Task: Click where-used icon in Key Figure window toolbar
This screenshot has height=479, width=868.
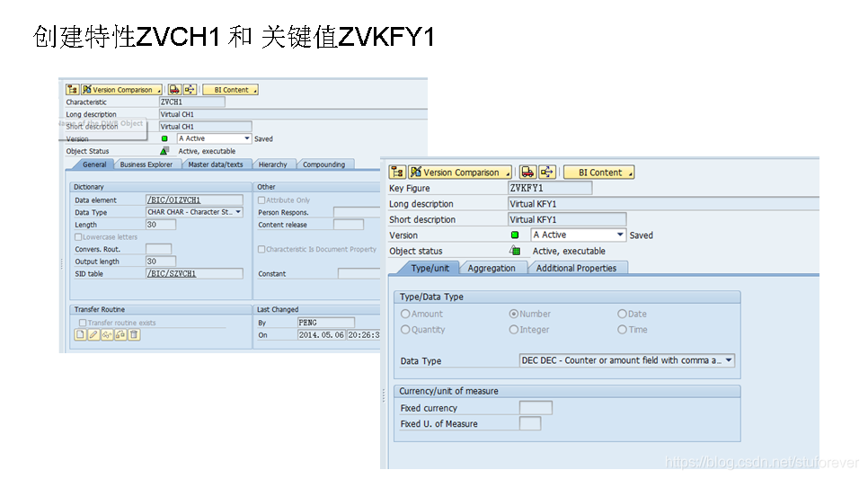Action: (547, 173)
